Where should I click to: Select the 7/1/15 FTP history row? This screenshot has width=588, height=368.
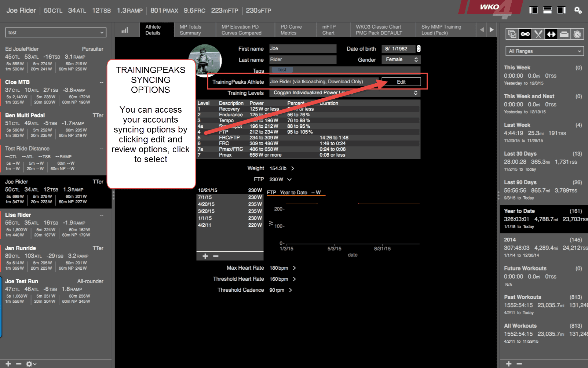230,197
